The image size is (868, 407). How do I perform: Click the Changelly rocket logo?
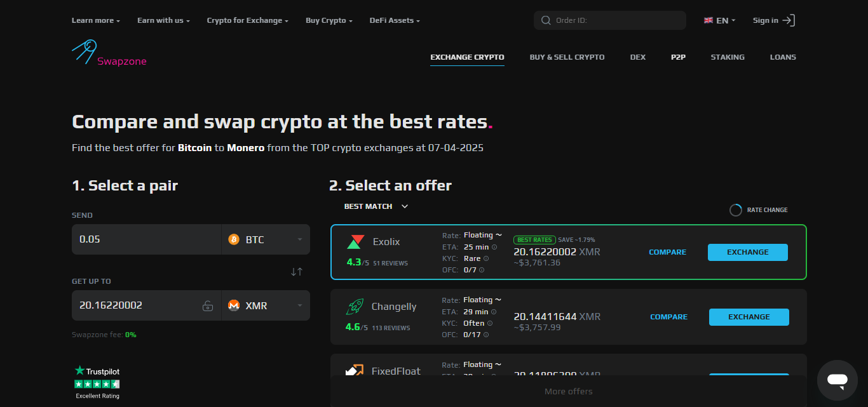click(355, 307)
